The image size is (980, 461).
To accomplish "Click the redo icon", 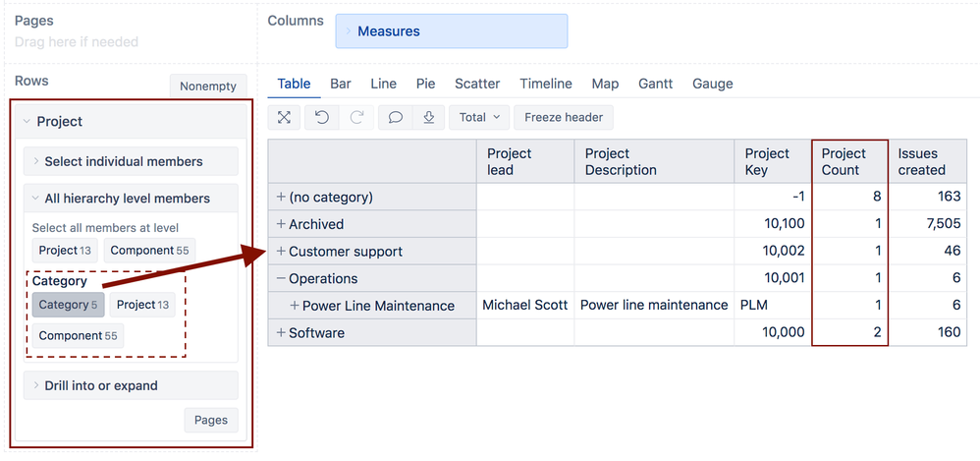I will (356, 117).
